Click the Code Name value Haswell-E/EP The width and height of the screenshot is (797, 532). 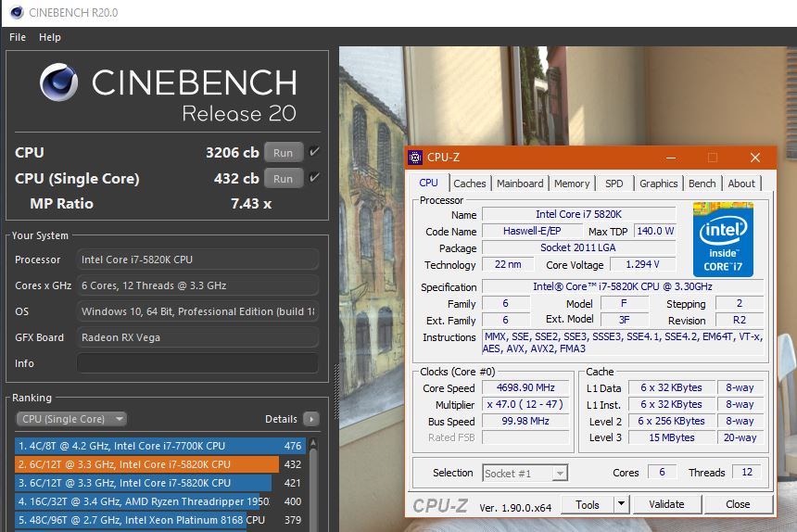pyautogui.click(x=532, y=231)
